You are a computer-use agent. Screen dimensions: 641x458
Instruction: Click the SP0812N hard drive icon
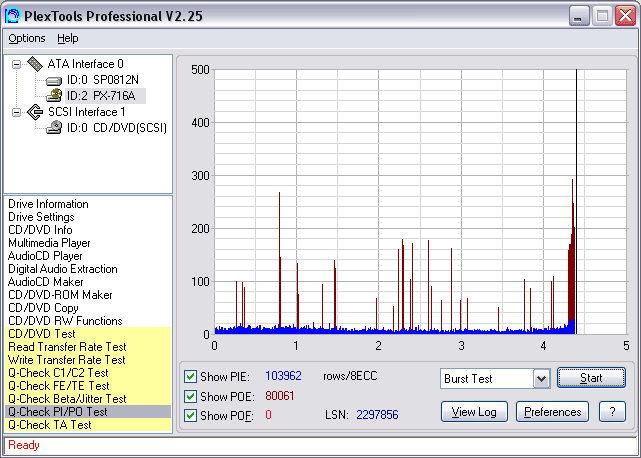click(x=54, y=80)
